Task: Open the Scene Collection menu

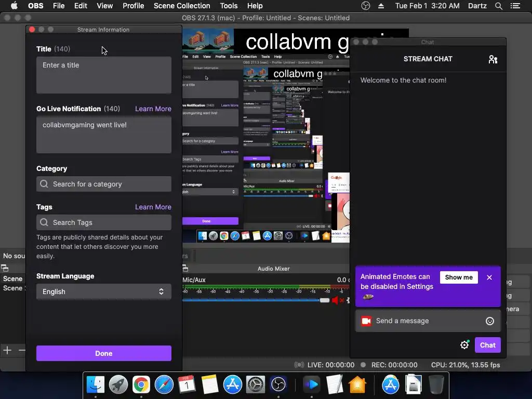Action: point(182,6)
